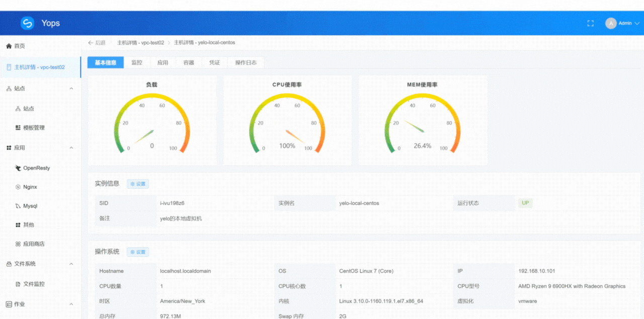The image size is (644, 319).
Task: Click the OpenResty sidebar icon
Action: [18, 168]
